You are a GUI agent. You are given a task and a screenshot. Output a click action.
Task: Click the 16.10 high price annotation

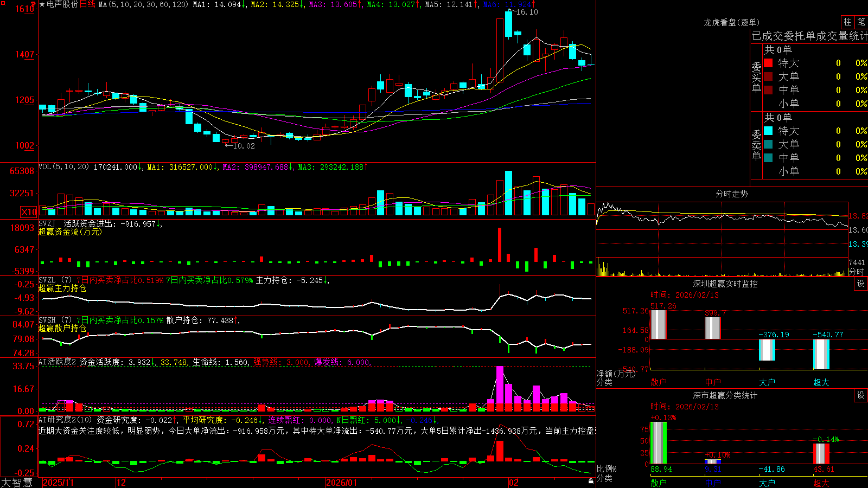coord(527,12)
